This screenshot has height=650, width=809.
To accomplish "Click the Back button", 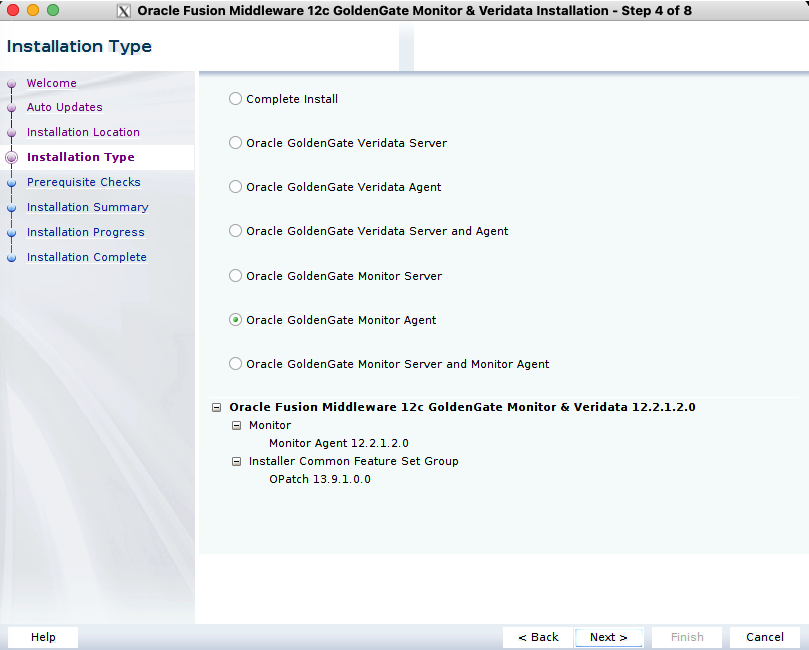I will (x=538, y=637).
